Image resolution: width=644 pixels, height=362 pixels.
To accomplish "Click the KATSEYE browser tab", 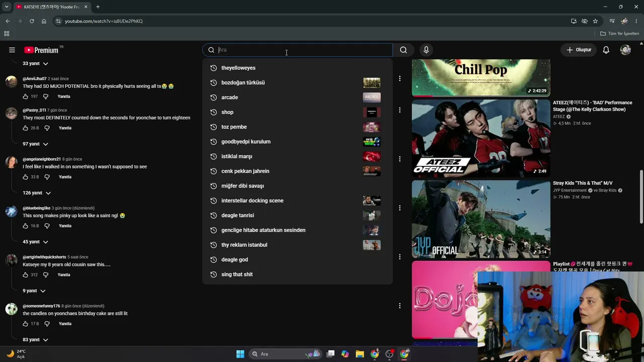I will (x=51, y=7).
